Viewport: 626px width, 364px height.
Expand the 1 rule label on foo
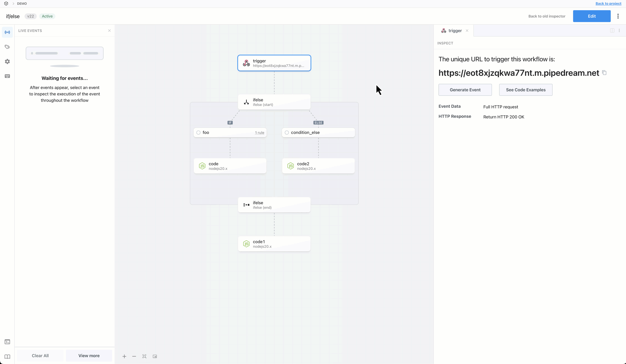coord(259,133)
